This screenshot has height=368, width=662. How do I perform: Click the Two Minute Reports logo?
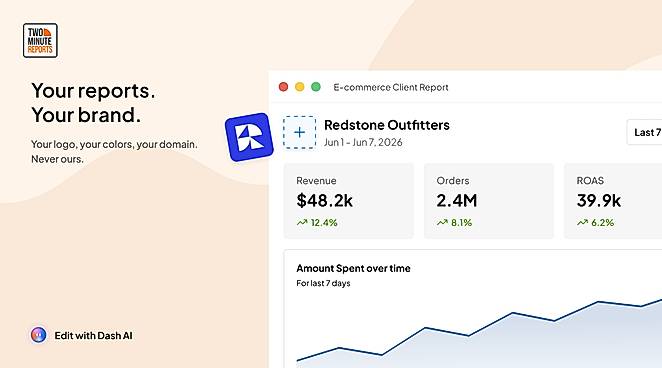(40, 41)
